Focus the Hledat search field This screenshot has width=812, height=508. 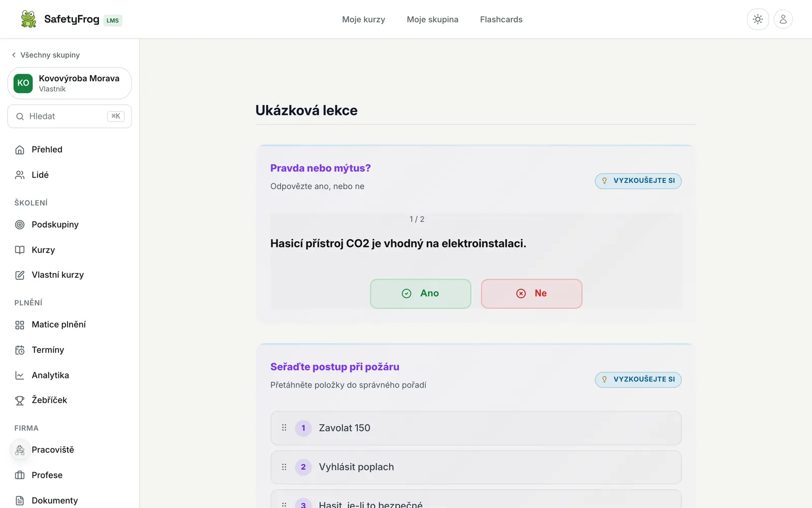(x=70, y=116)
